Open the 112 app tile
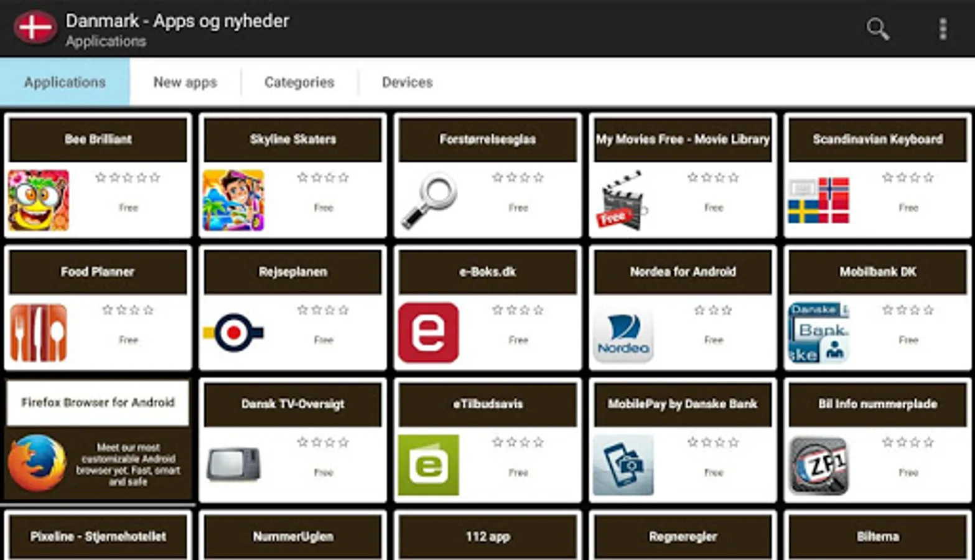Viewport: 975px width, 560px height. [x=487, y=536]
